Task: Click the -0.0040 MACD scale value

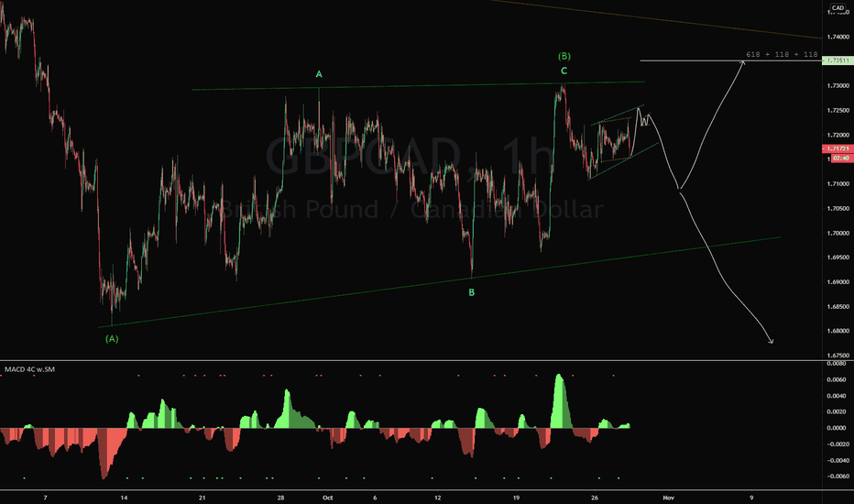Action: pyautogui.click(x=836, y=460)
